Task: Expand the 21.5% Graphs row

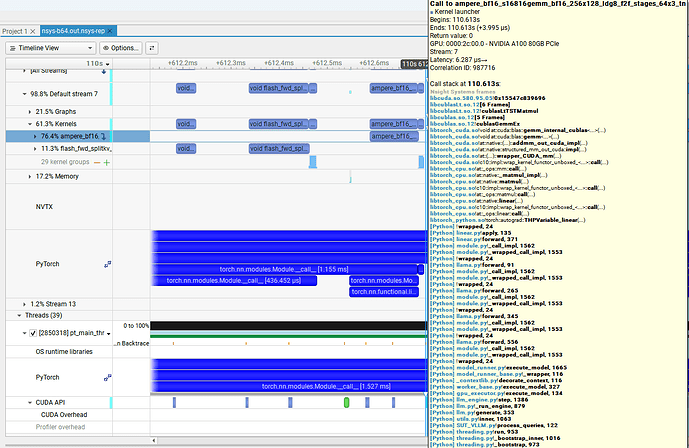Action: click(30, 112)
